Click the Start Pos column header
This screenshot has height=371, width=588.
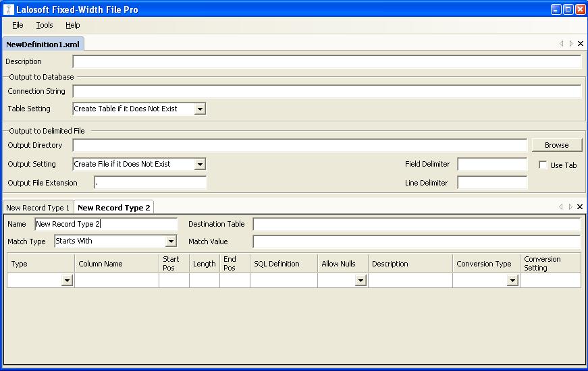(174, 264)
